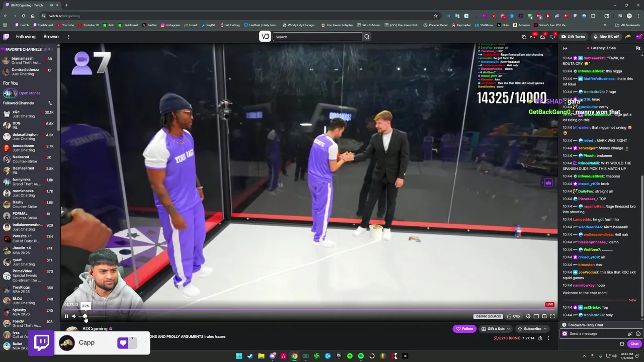Open the tray icon with badge 8
Viewport: 644px width, 362px height.
pyautogui.click(x=542, y=37)
